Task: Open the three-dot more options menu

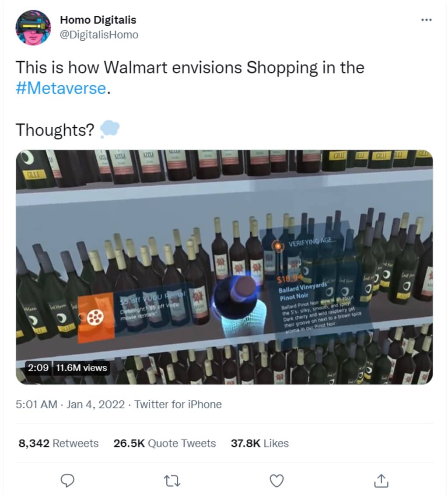Action: pos(427,20)
